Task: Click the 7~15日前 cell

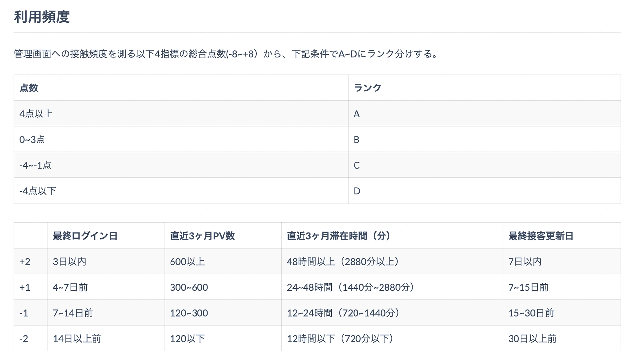Action: [x=562, y=287]
